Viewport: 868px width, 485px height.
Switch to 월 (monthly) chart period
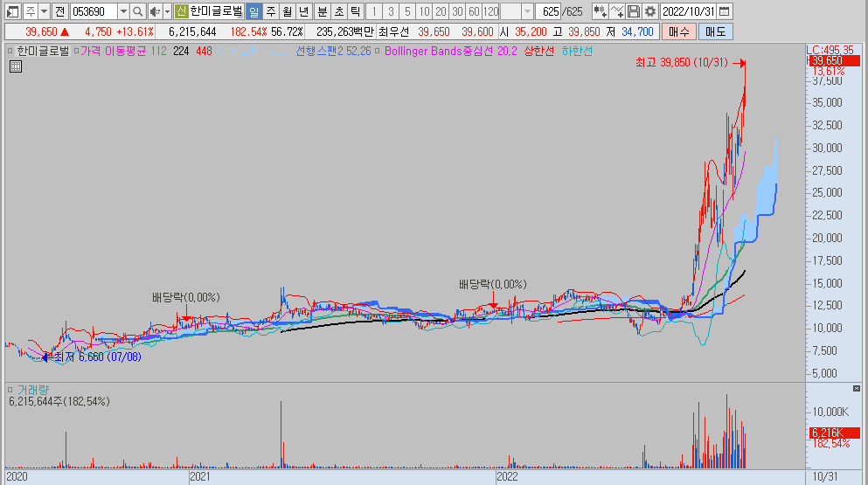click(288, 11)
